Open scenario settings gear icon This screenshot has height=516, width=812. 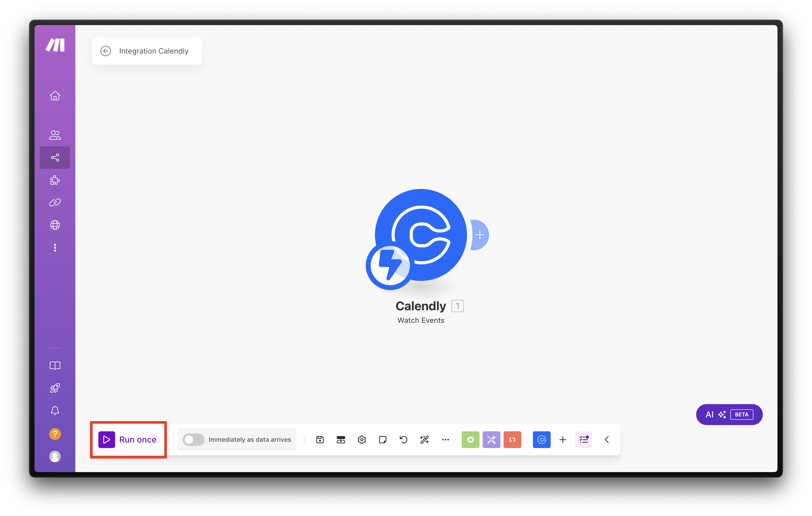point(362,439)
